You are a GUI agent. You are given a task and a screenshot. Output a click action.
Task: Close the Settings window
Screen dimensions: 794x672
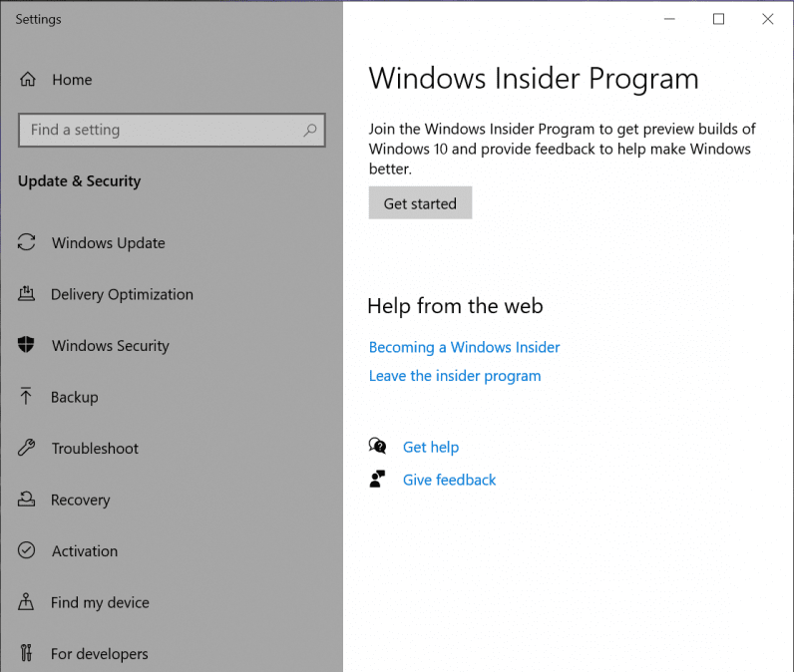768,19
